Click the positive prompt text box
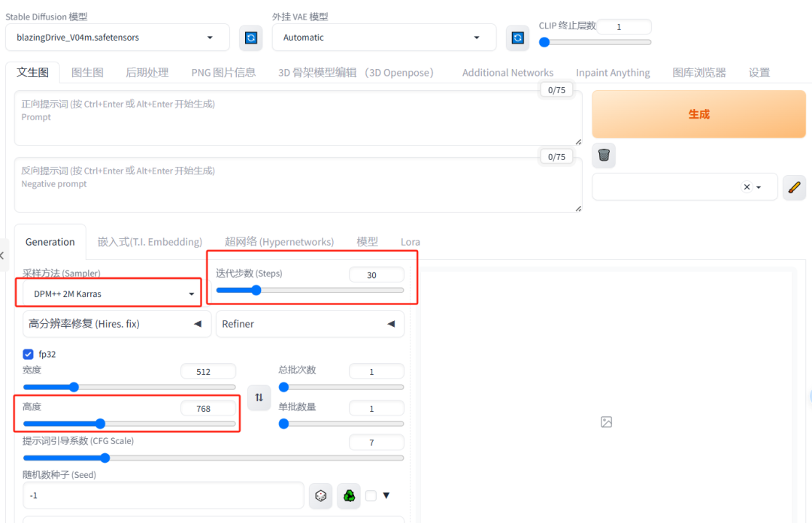 (x=298, y=118)
